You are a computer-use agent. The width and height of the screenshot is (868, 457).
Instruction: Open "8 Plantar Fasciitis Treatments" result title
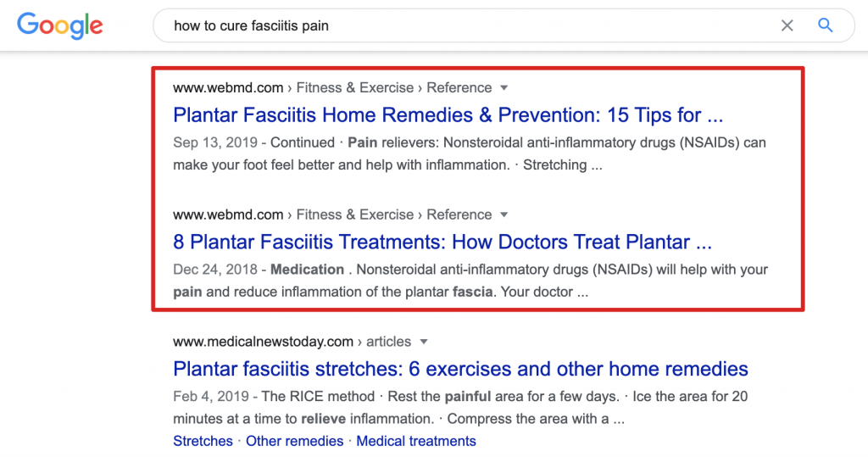coord(442,242)
